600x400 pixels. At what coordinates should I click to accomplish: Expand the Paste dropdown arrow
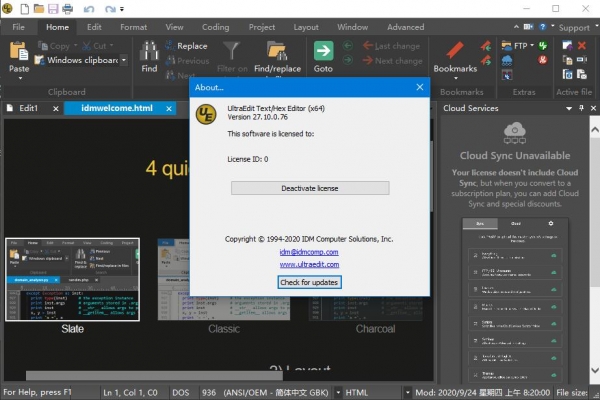pos(20,78)
